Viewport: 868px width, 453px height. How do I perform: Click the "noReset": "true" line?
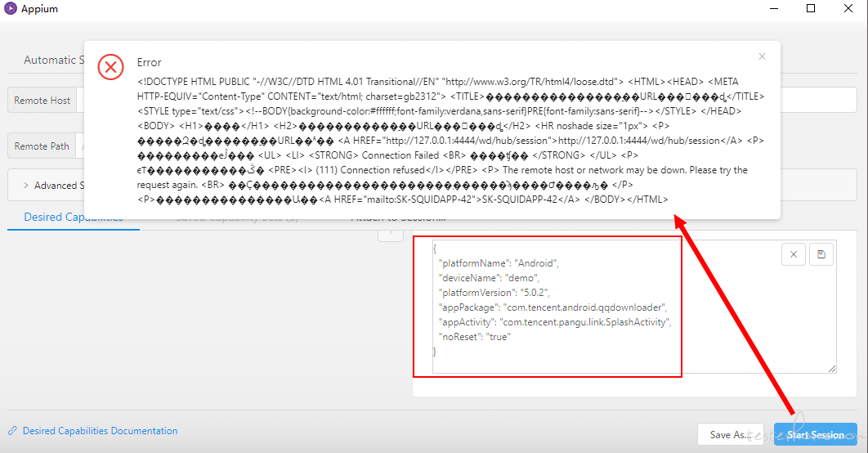[474, 337]
